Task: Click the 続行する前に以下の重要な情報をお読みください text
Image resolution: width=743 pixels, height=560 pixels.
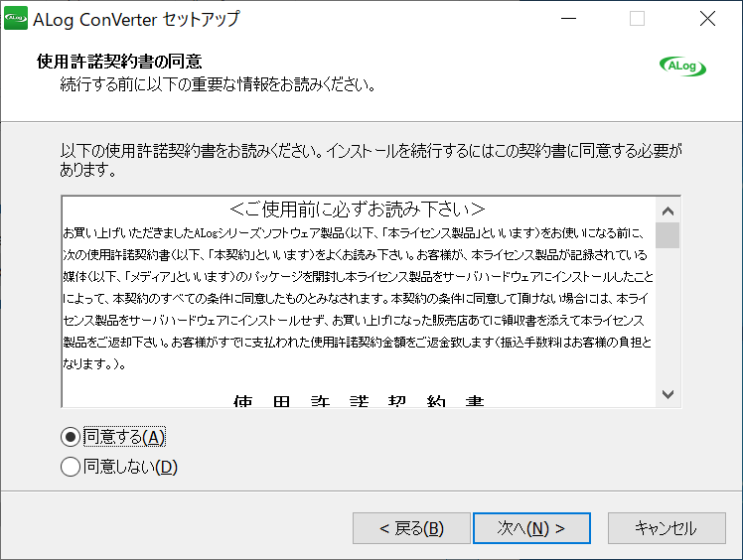Action: (218, 84)
